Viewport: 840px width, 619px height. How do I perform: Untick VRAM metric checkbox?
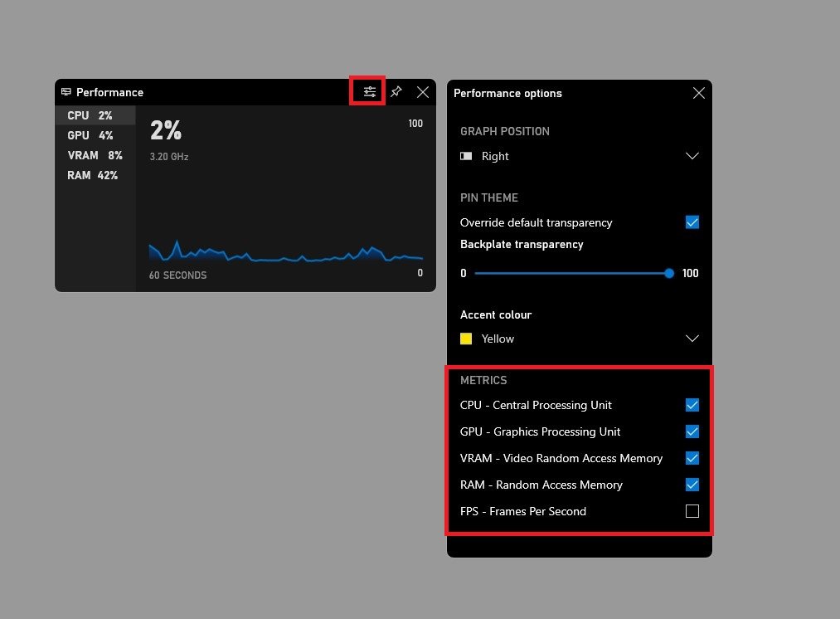692,458
